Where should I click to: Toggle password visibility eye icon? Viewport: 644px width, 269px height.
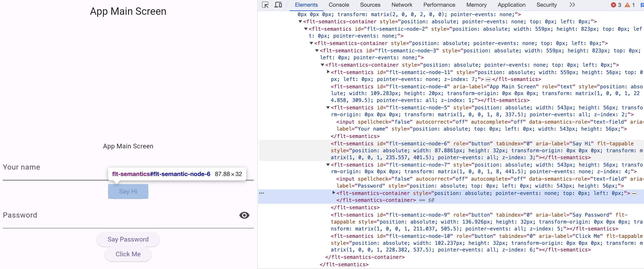click(x=244, y=215)
